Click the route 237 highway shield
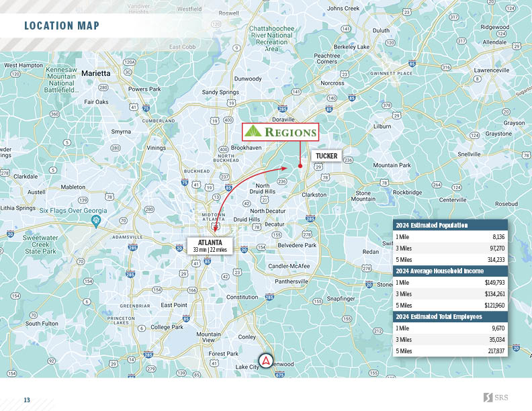The width and height of the screenshot is (532, 411). pos(224,177)
